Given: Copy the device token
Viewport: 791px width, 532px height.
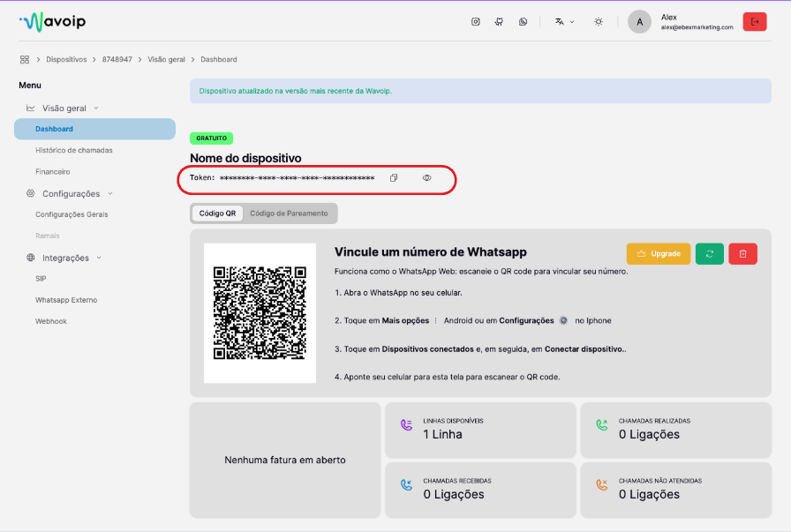Looking at the screenshot, I should point(394,177).
